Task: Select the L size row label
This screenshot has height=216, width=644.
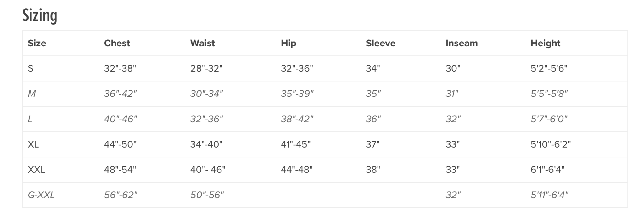Action: coord(30,119)
